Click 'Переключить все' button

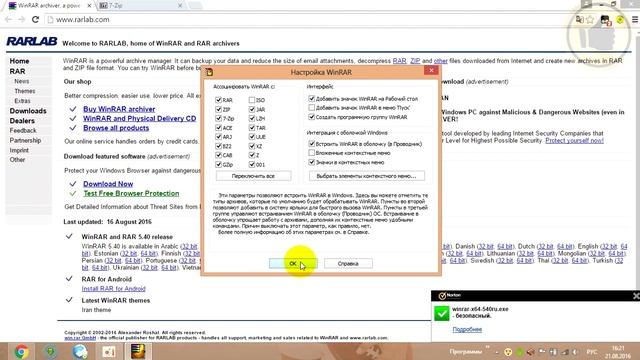253,176
